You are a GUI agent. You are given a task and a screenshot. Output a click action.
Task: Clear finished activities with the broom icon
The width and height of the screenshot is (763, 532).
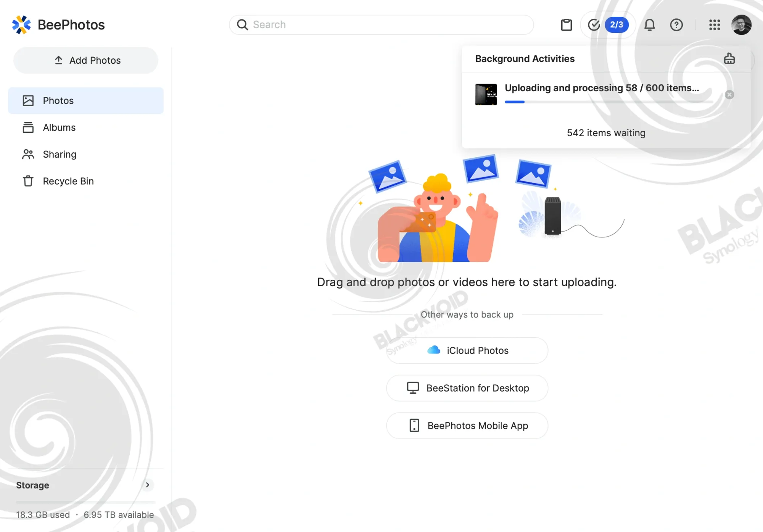click(x=729, y=59)
